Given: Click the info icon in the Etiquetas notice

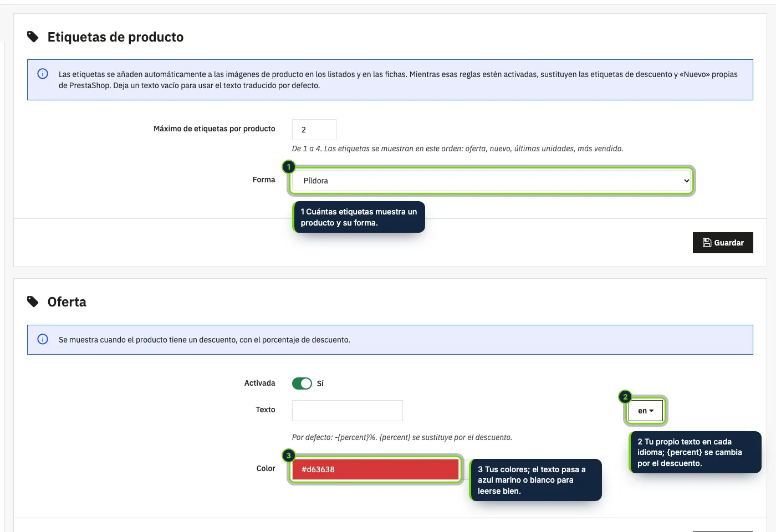Looking at the screenshot, I should [x=43, y=74].
